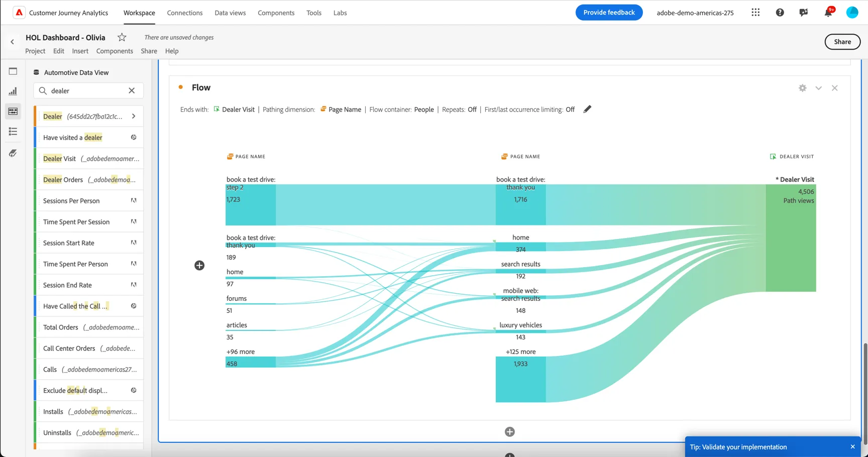Open the Project menu
The width and height of the screenshot is (868, 457).
[35, 51]
